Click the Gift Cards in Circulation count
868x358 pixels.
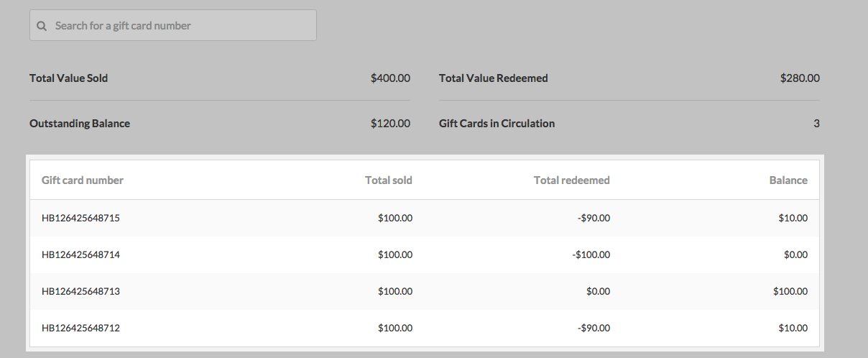pyautogui.click(x=816, y=124)
